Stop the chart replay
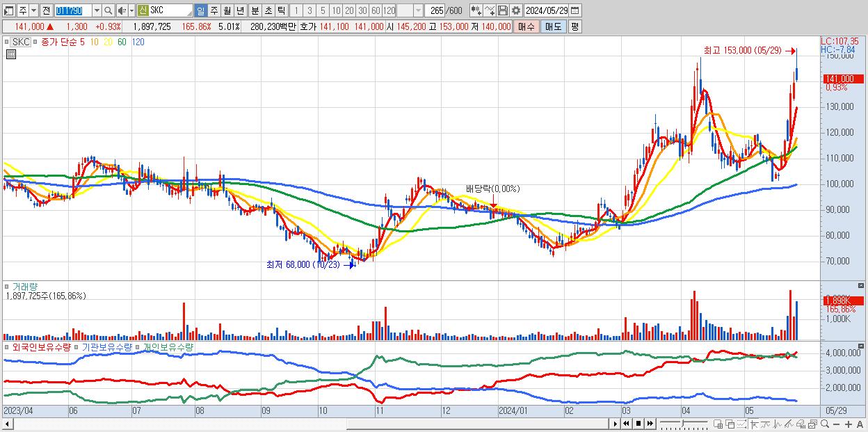This screenshot has height=432, width=868. pos(638,424)
